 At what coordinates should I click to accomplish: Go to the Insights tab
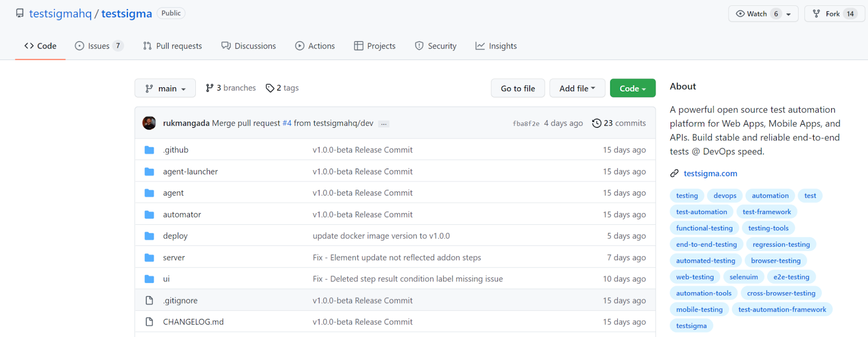(496, 46)
